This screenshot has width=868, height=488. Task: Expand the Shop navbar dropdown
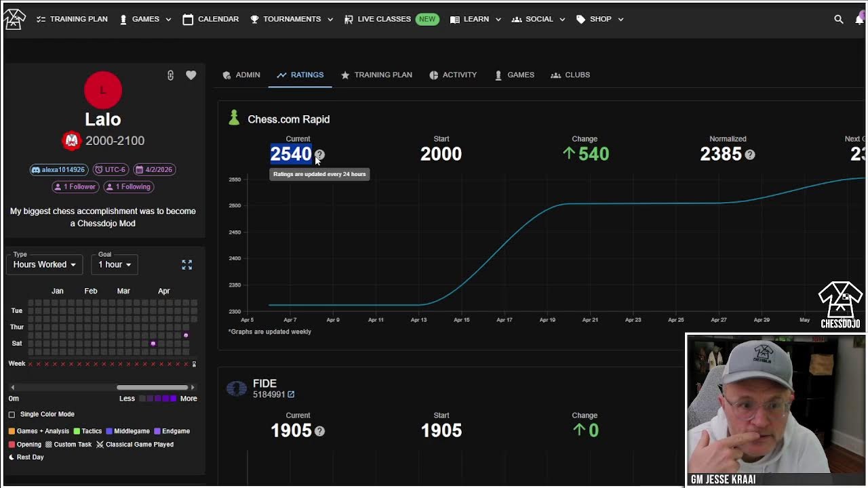tap(600, 19)
